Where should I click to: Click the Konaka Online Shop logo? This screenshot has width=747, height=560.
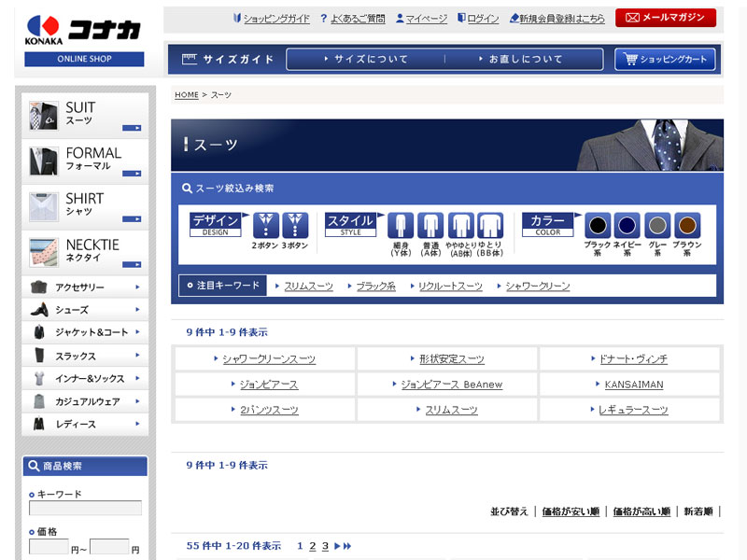(x=84, y=40)
